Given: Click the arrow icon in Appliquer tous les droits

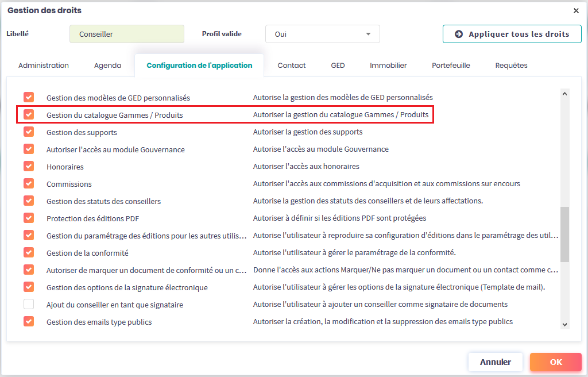Looking at the screenshot, I should click(459, 34).
